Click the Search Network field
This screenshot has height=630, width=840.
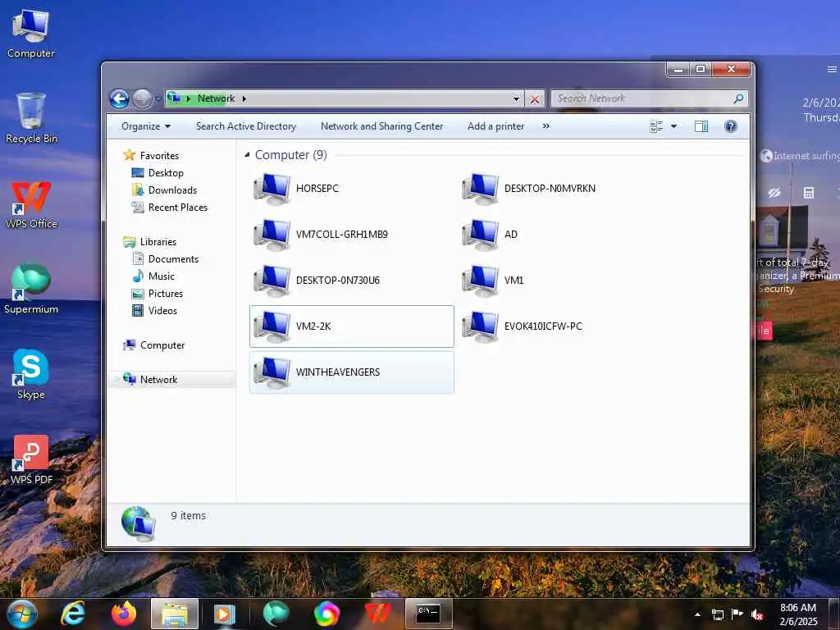[x=641, y=98]
